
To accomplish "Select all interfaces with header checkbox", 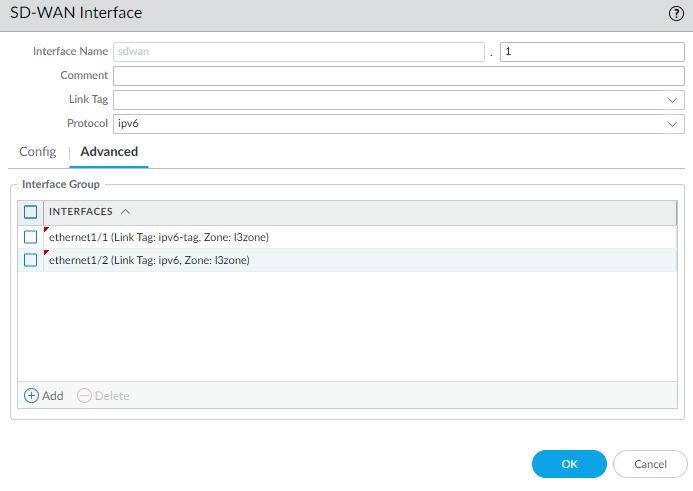I will point(31,212).
